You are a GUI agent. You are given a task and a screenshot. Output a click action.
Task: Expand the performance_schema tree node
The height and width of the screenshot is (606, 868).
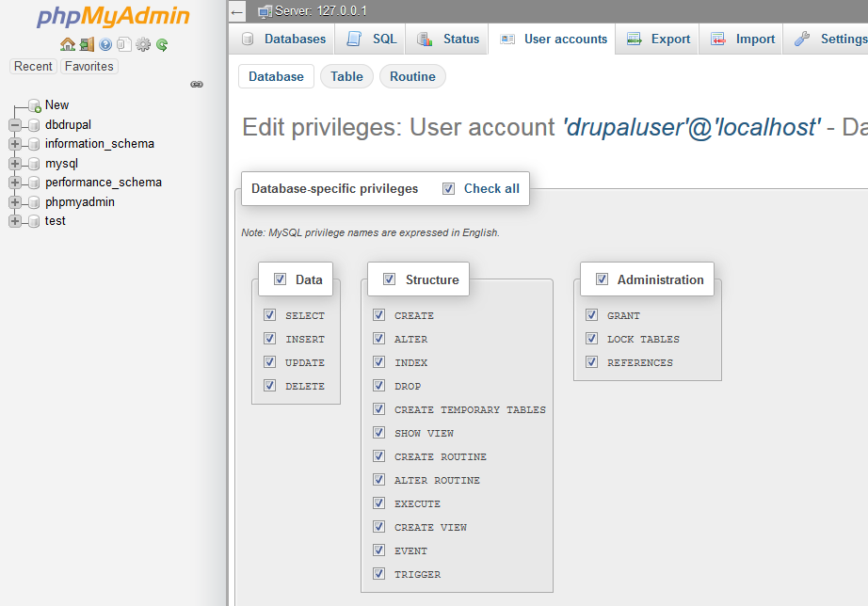[x=15, y=183]
